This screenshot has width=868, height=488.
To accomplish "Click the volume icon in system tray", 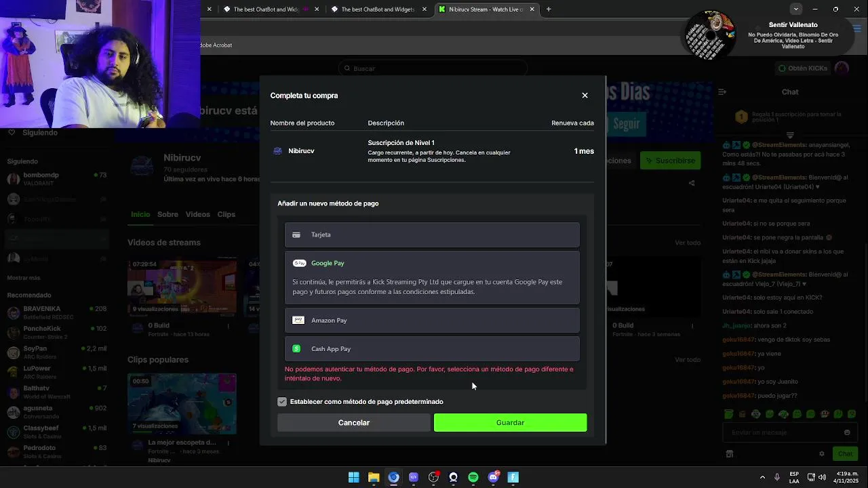I will coord(823,477).
